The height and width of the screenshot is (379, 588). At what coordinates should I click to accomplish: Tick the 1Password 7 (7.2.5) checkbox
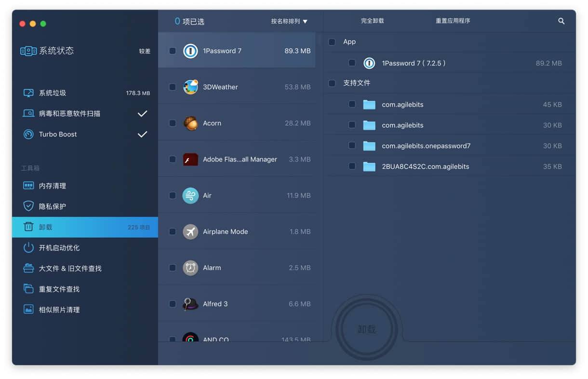tap(352, 63)
